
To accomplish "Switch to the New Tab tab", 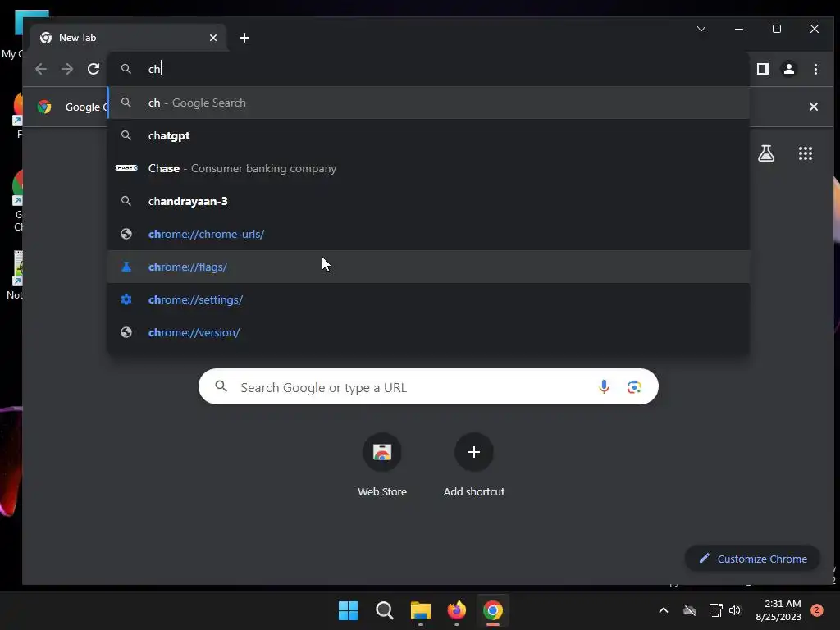I will tap(129, 38).
